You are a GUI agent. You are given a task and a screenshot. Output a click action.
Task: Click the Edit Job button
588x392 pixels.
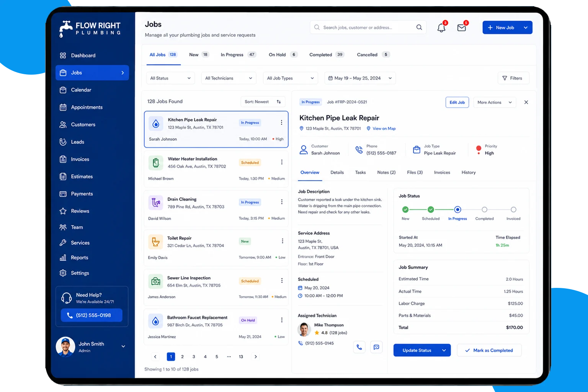click(x=457, y=102)
